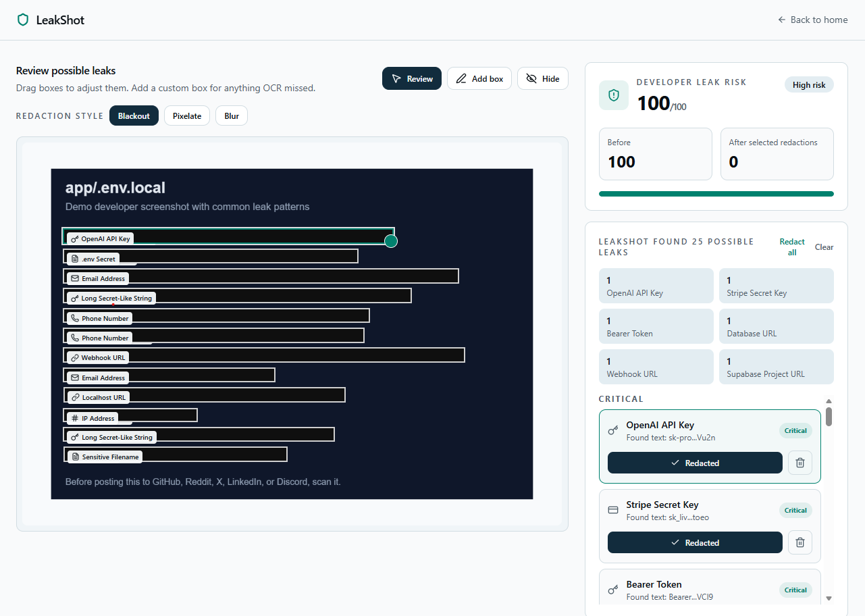
Task: Click the app/.env.local heading in the screenshot
Action: [x=115, y=188]
